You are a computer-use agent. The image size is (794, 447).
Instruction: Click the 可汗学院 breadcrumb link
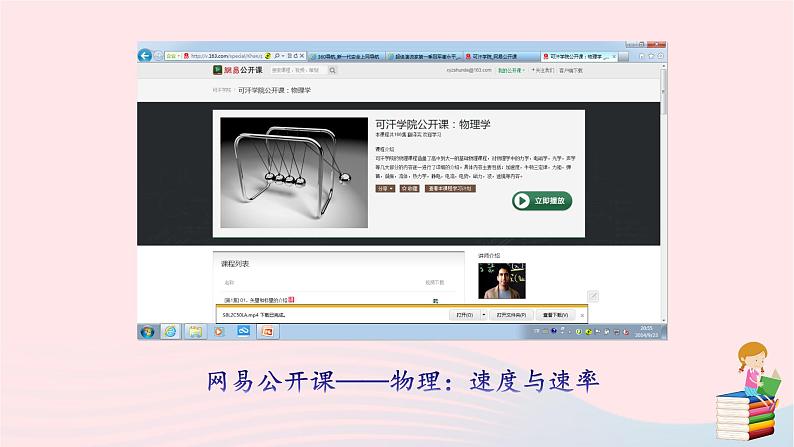tap(222, 90)
